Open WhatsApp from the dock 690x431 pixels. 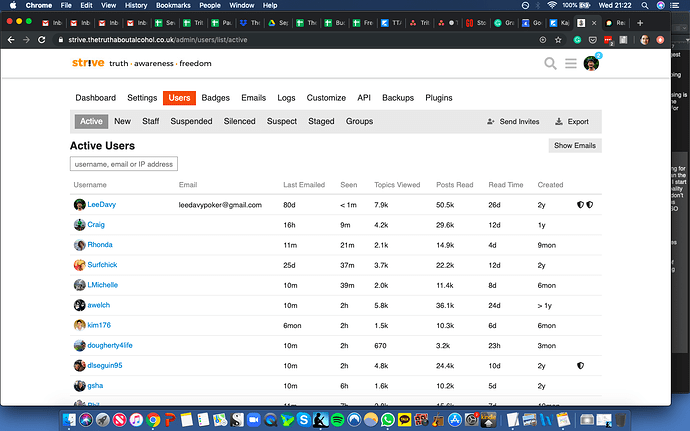[388, 420]
